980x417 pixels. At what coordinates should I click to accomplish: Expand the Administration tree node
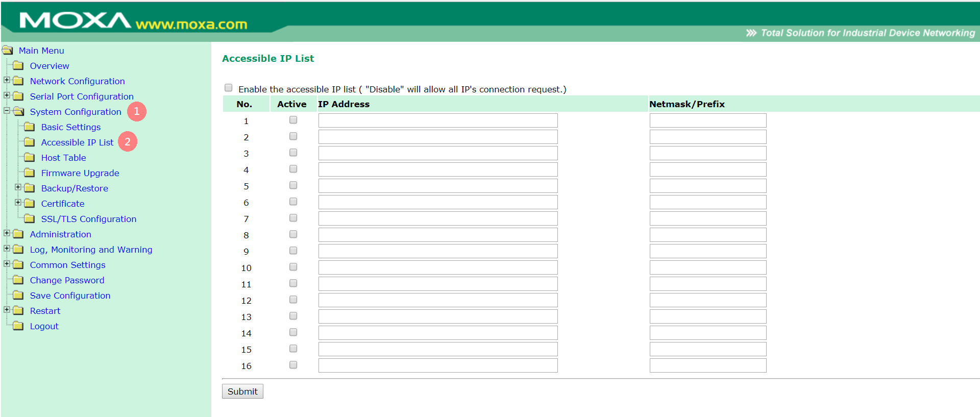click(x=7, y=233)
